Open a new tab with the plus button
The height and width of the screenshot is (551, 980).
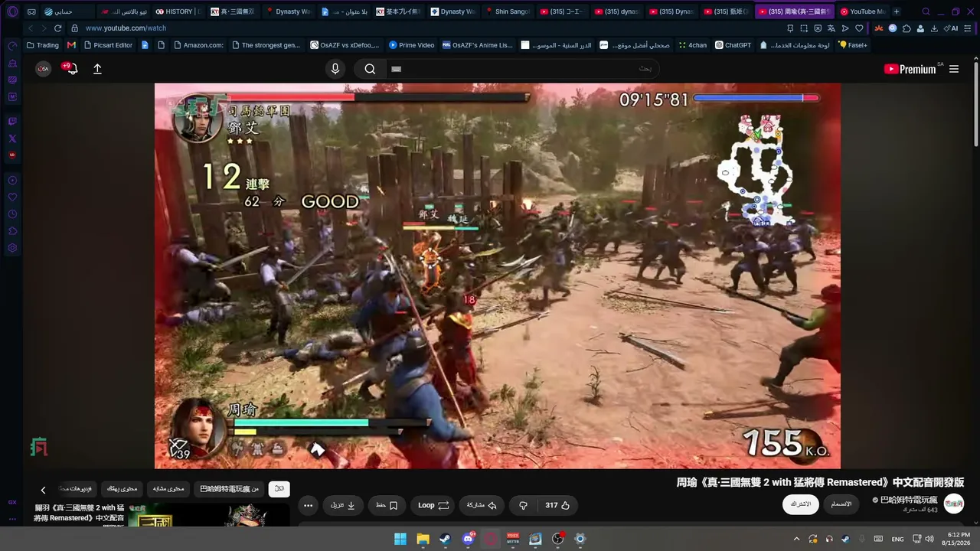(897, 11)
